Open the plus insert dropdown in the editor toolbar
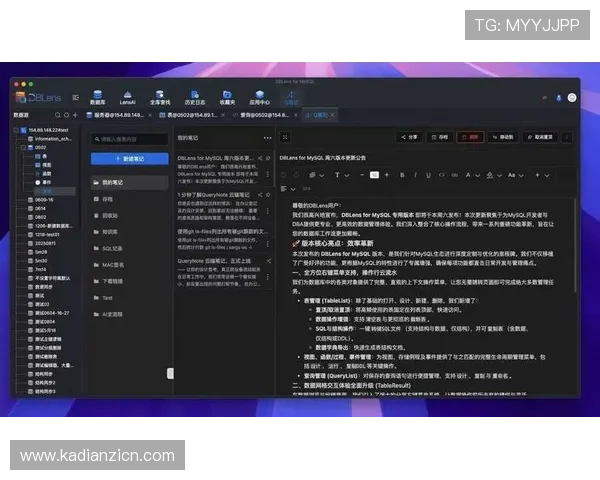The height and width of the screenshot is (480, 600). 542,175
